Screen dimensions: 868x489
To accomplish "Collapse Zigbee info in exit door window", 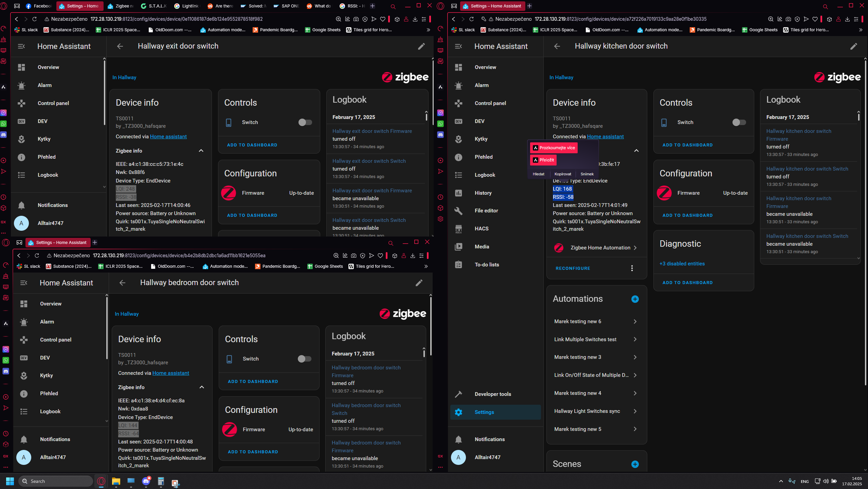I will tap(201, 151).
